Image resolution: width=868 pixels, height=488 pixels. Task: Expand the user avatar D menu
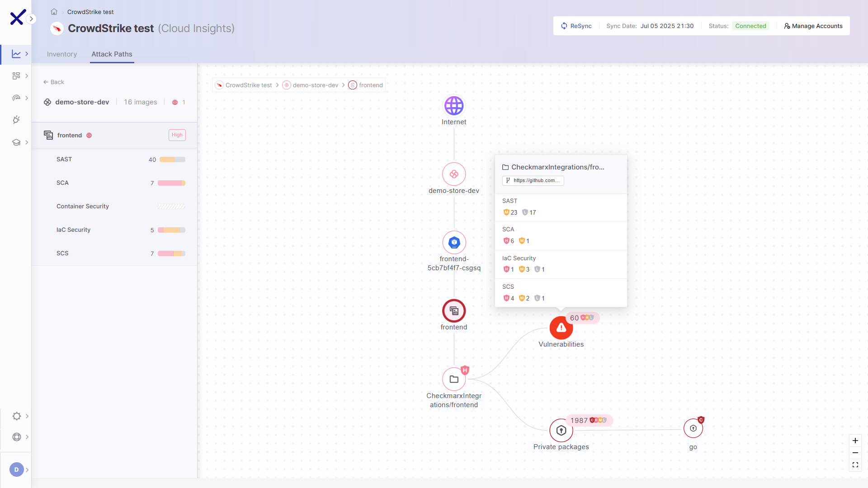pos(17,469)
